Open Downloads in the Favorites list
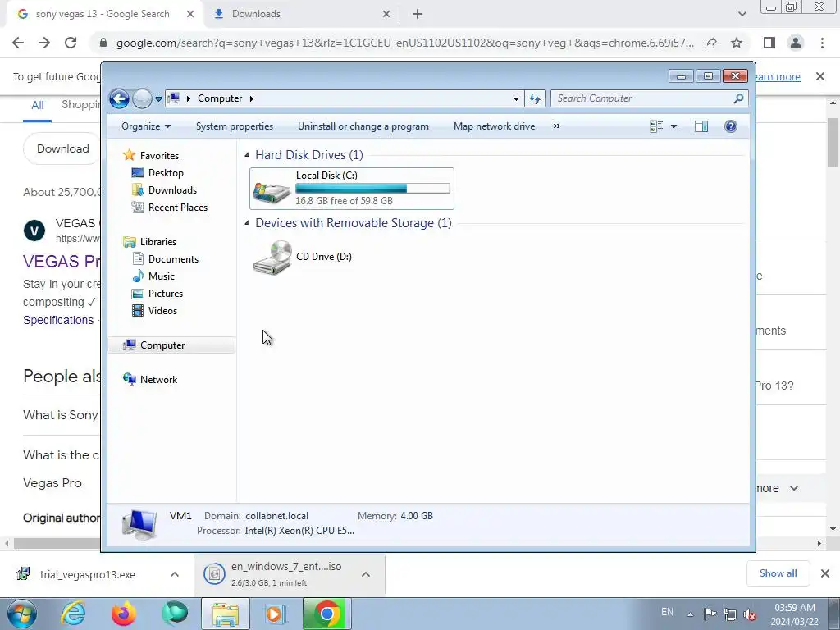 coord(172,190)
